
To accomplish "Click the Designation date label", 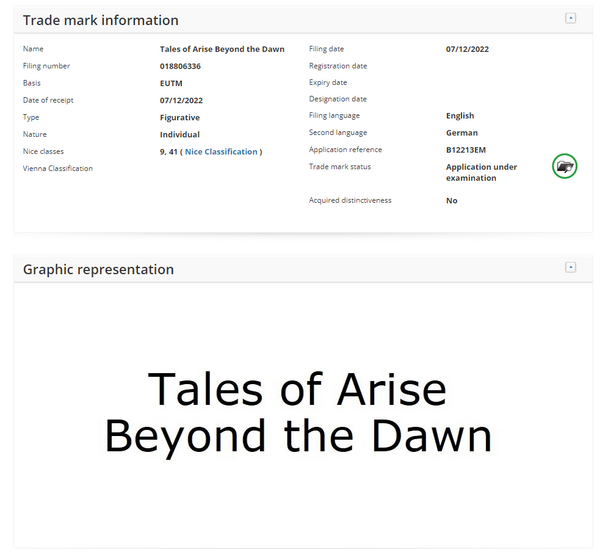I will 338,99.
